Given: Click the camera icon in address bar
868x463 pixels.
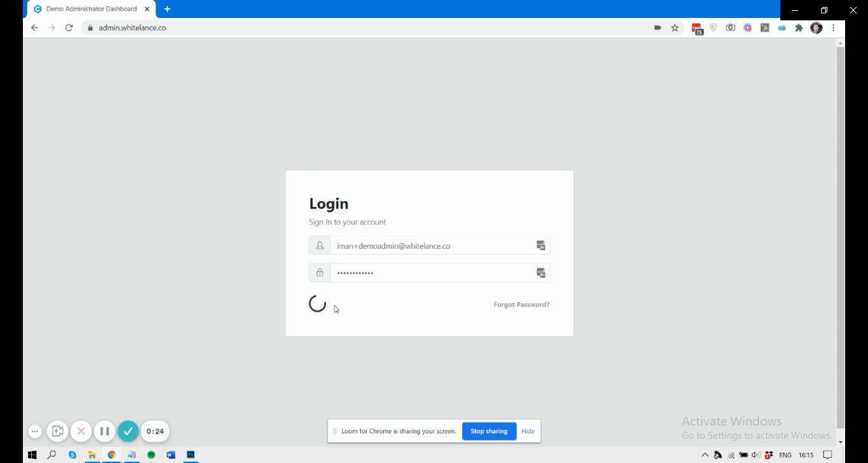Looking at the screenshot, I should point(658,28).
